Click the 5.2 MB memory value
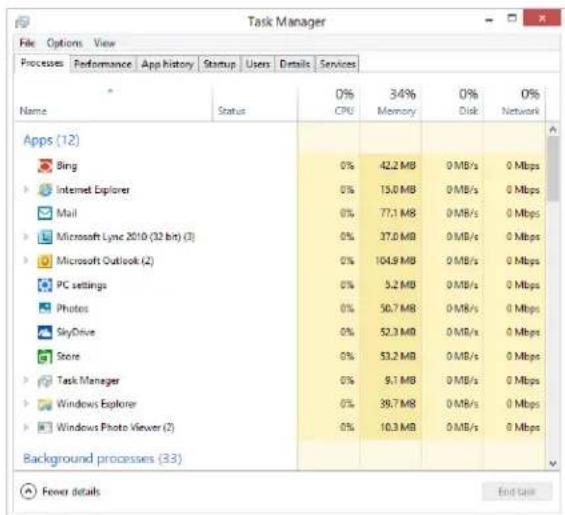The width and height of the screenshot is (565, 515). [400, 285]
